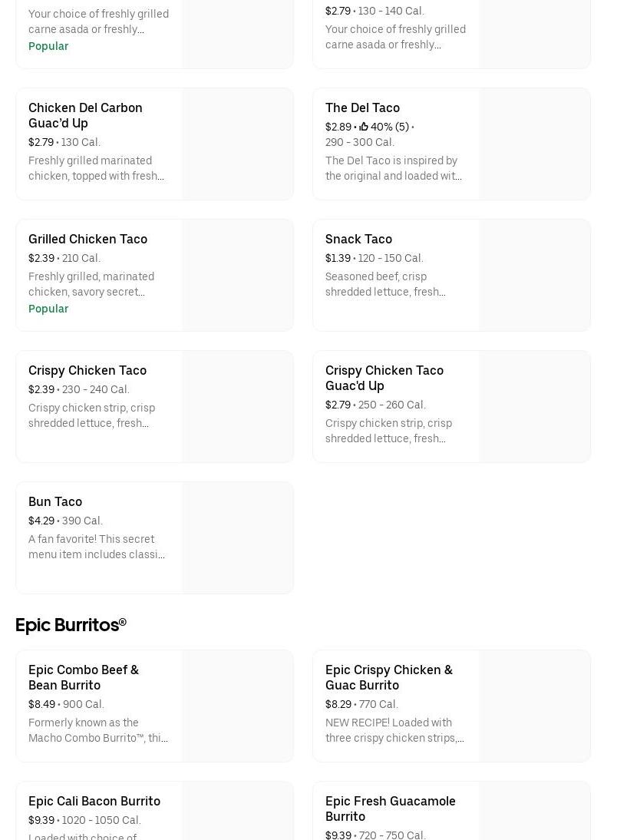Open the Crispy Chicken Taco item title

[87, 370]
